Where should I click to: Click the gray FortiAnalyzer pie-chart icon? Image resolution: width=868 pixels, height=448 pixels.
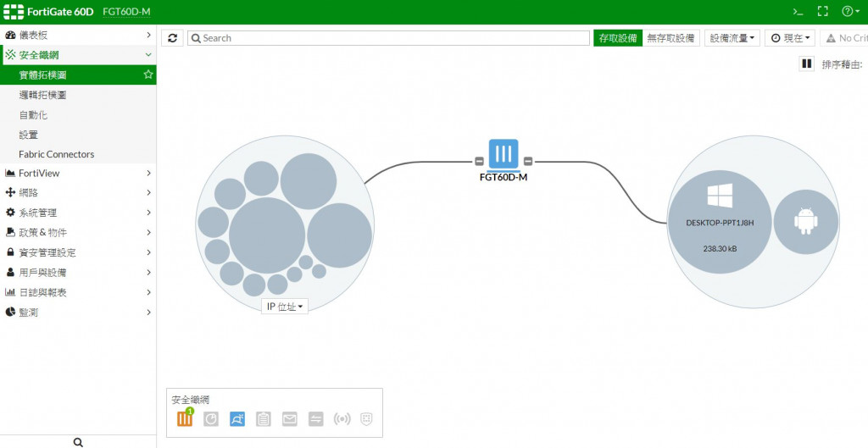[211, 419]
